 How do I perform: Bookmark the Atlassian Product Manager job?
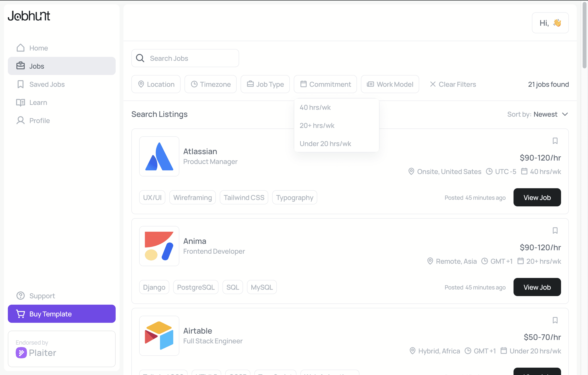click(555, 141)
